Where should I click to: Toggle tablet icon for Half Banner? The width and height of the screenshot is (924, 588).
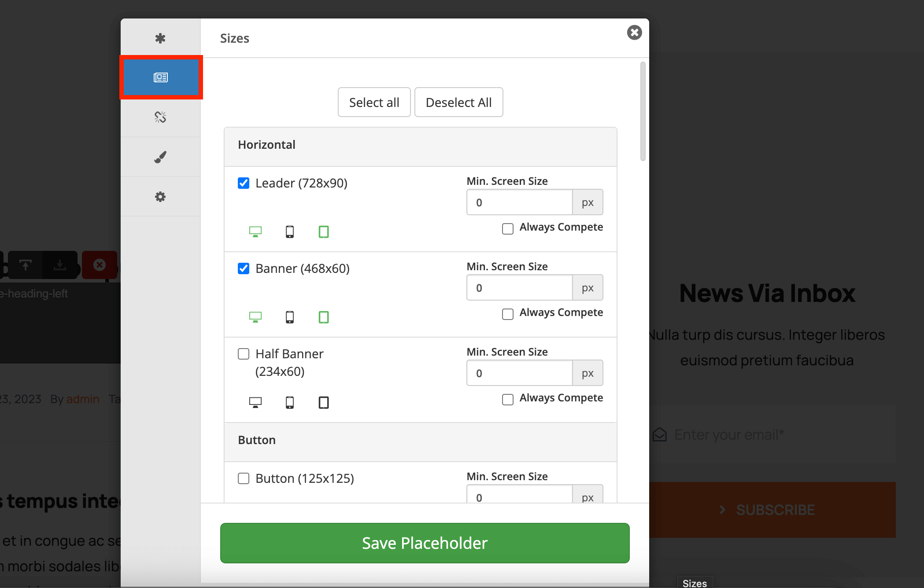point(324,402)
